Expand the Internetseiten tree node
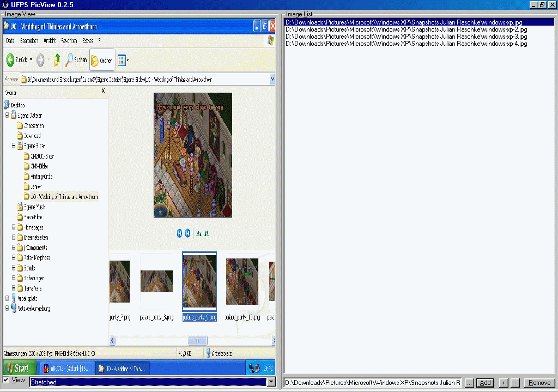 (x=14, y=237)
